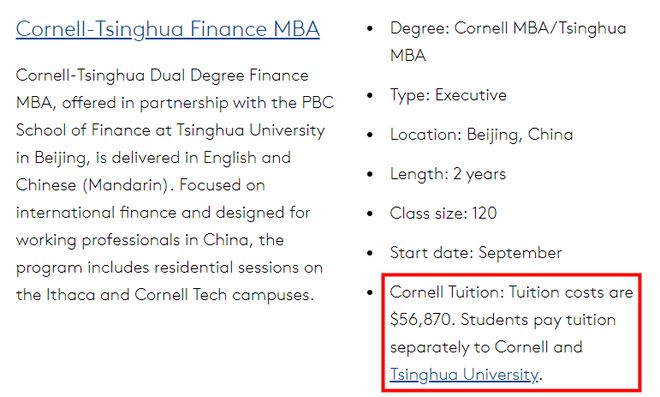
Task: Click the bullet point beside Location
Action: [370, 135]
